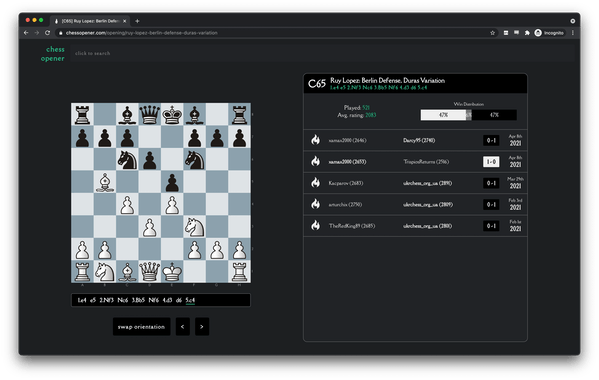Reload the page in the browser
Image resolution: width=599 pixels, height=380 pixels.
(x=47, y=33)
